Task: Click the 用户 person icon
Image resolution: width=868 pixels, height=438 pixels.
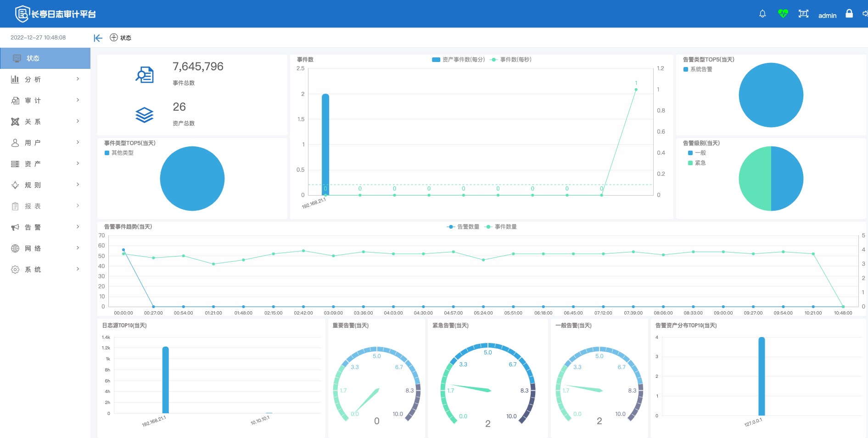Action: coord(15,143)
